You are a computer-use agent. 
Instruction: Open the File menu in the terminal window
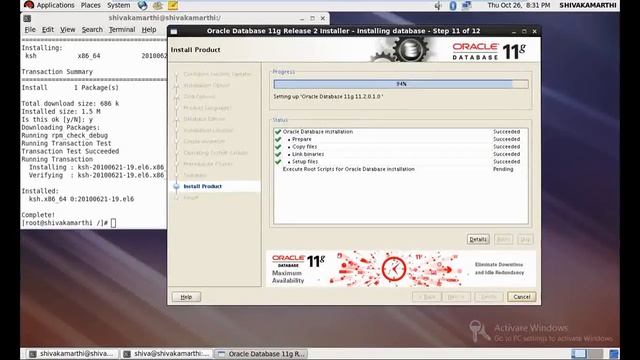point(30,30)
